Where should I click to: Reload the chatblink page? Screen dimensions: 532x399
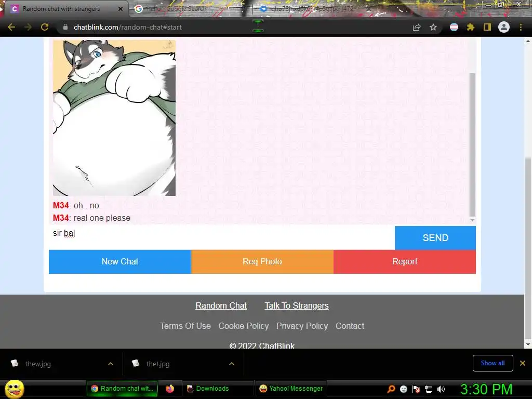[45, 27]
